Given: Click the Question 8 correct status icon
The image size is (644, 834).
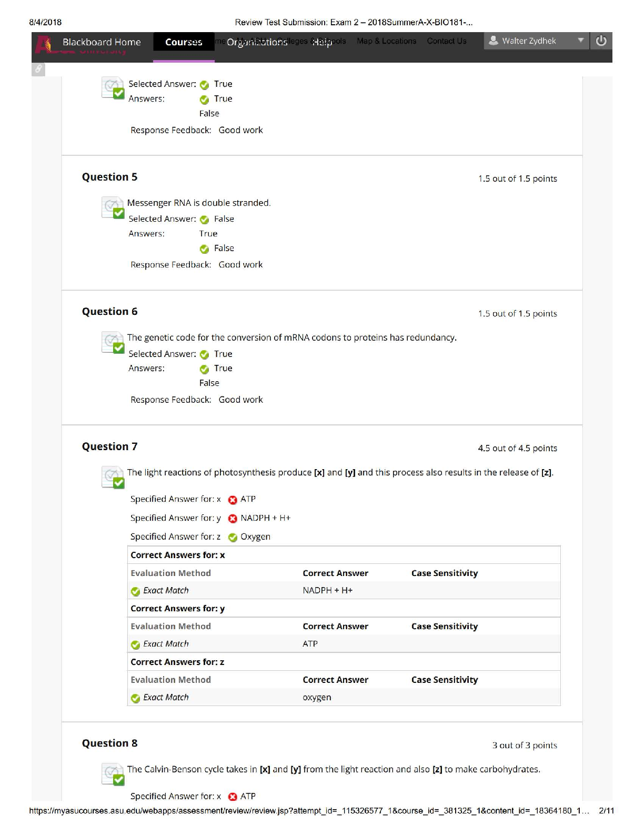Looking at the screenshot, I should pyautogui.click(x=113, y=774).
